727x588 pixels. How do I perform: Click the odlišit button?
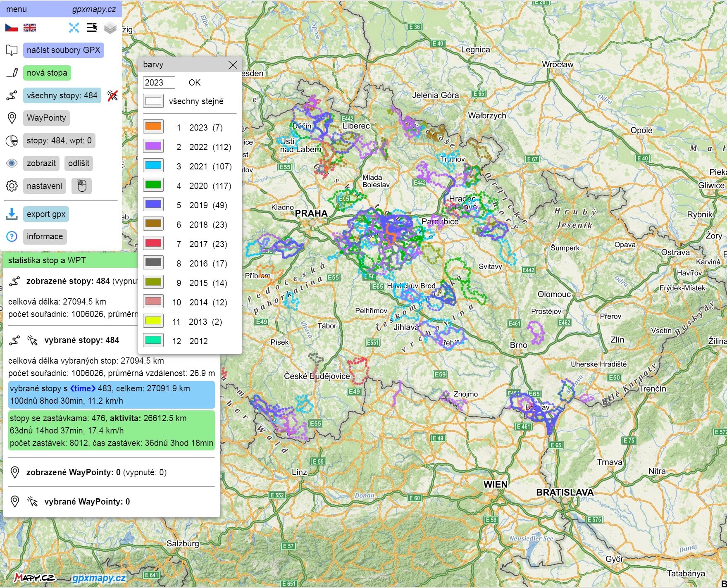[x=79, y=163]
